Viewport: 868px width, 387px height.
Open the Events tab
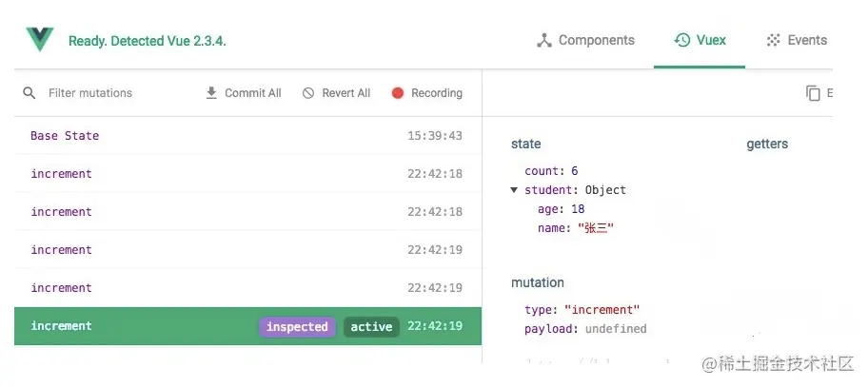[806, 40]
